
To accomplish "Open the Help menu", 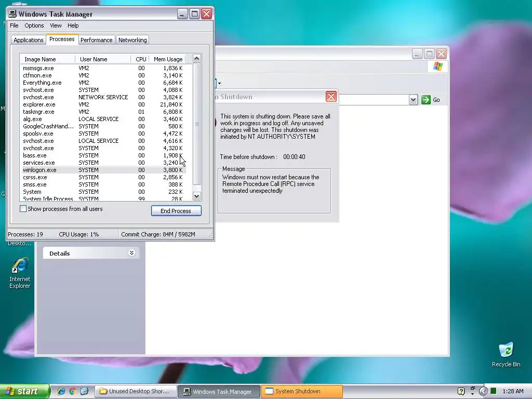I will tap(73, 25).
